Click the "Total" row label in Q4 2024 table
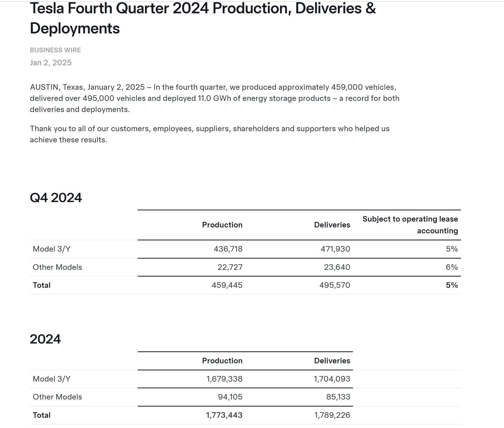The height and width of the screenshot is (428, 504). 41,285
